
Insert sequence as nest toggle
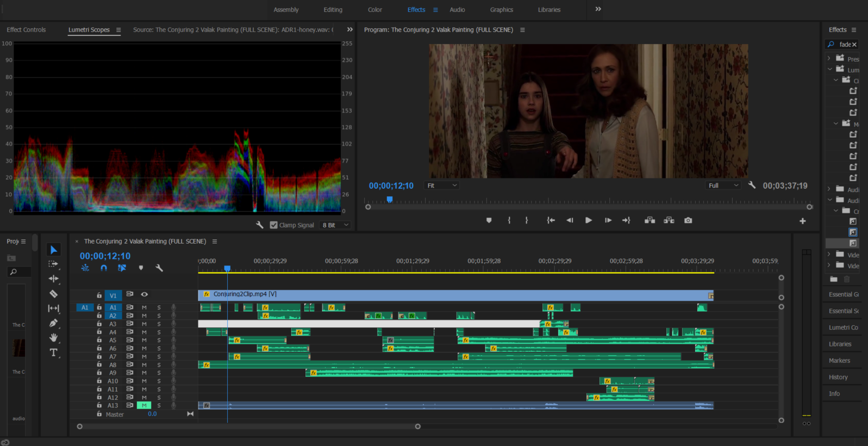pyautogui.click(x=85, y=268)
